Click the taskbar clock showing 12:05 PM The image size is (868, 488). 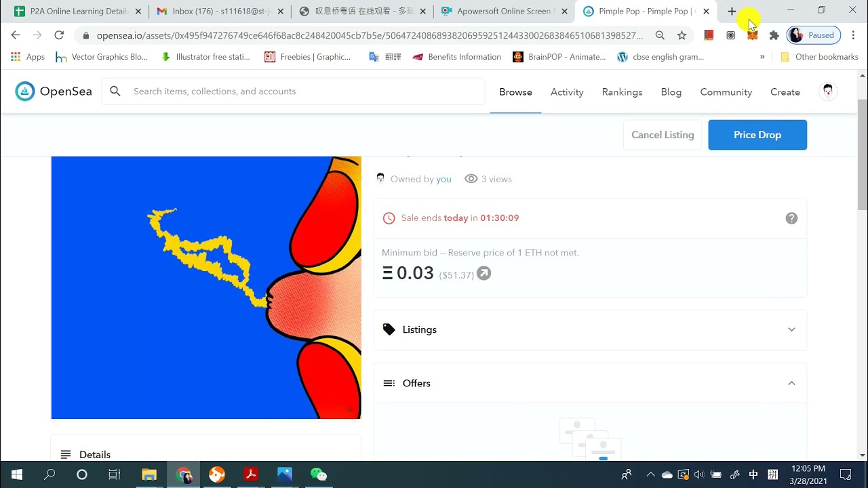point(808,474)
